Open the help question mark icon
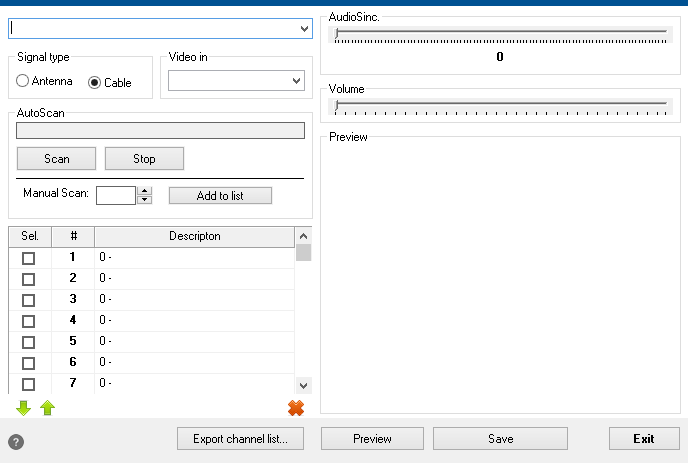The height and width of the screenshot is (463, 688). tap(16, 441)
